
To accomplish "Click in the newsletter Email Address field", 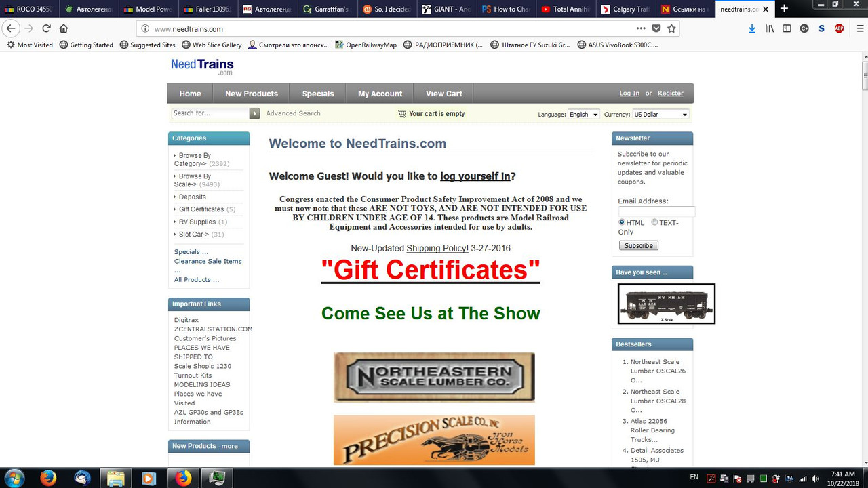I will tap(657, 211).
